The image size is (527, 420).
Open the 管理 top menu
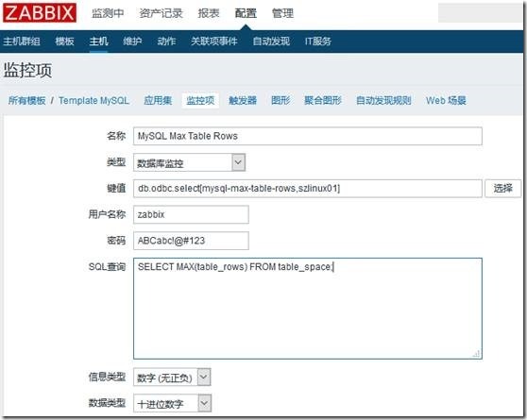click(282, 13)
